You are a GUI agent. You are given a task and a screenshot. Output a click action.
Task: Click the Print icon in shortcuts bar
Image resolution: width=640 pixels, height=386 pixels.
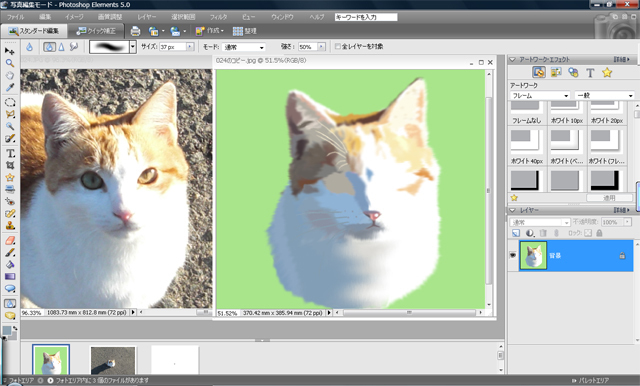pos(136,31)
